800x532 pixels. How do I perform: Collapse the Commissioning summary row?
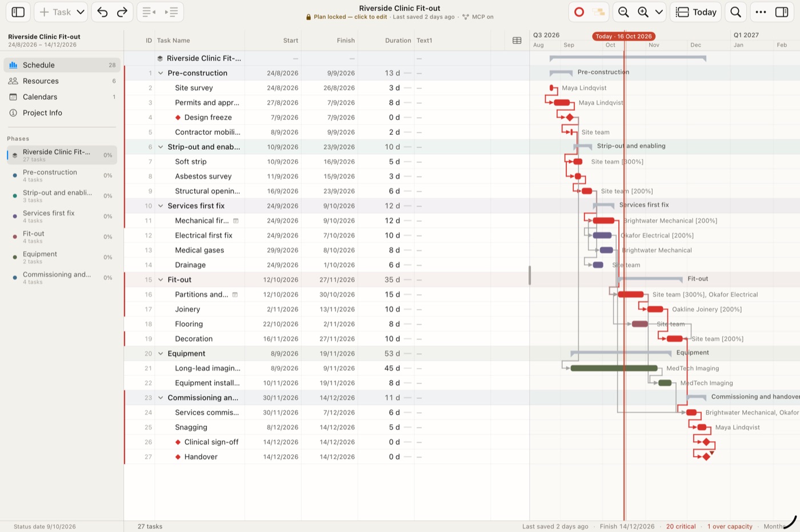click(x=161, y=398)
